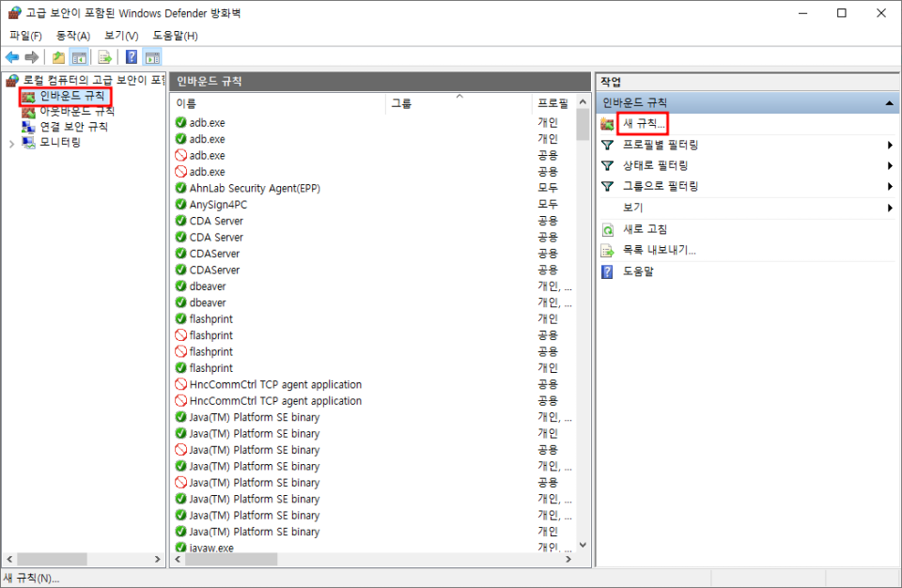This screenshot has height=588, width=902.
Task: Click 목록 내보내기... action
Action: (x=660, y=250)
